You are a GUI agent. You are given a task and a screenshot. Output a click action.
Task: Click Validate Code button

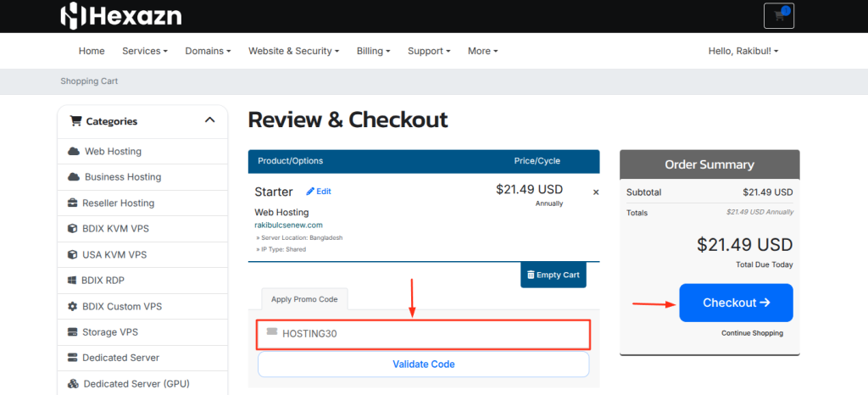click(x=424, y=364)
